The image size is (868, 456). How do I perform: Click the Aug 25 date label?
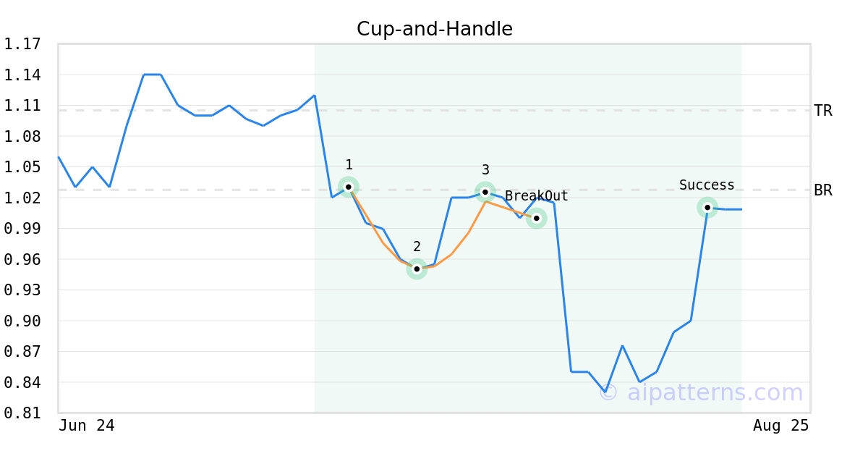pos(781,426)
